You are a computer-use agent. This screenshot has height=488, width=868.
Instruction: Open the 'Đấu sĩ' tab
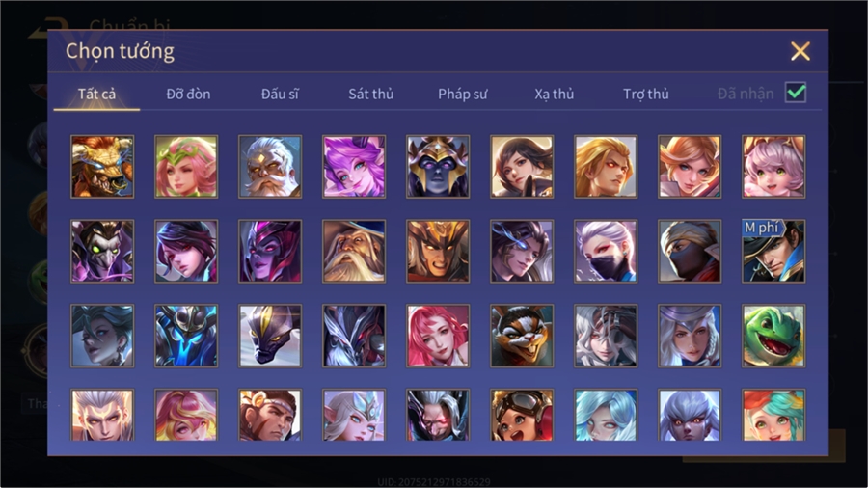[x=280, y=95]
